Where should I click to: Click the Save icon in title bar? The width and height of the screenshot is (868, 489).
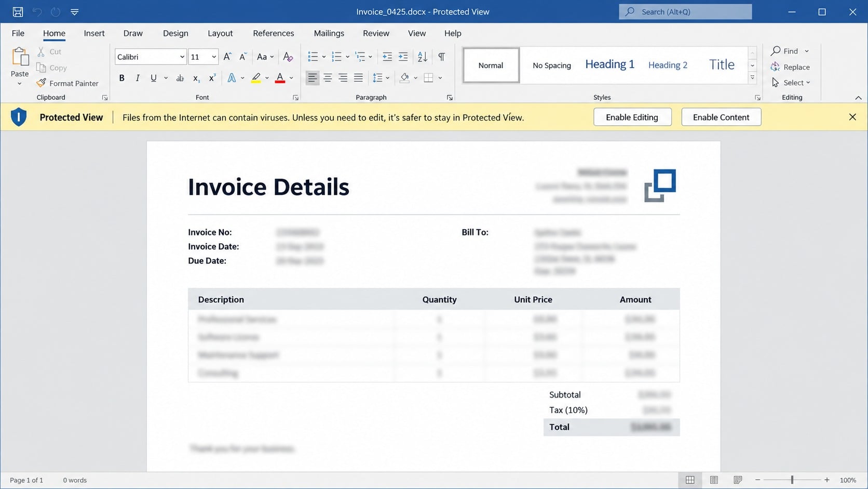[x=18, y=11]
